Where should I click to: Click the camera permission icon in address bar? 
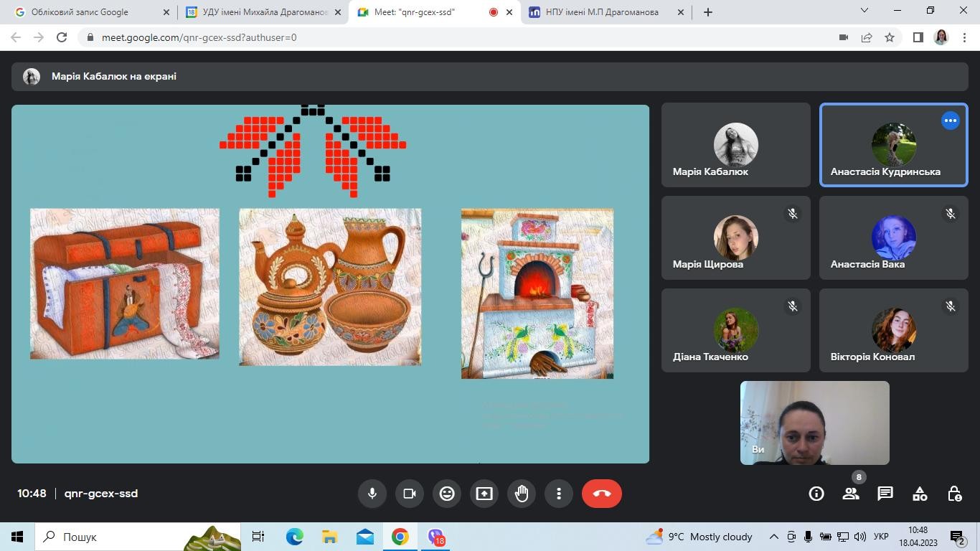(844, 37)
